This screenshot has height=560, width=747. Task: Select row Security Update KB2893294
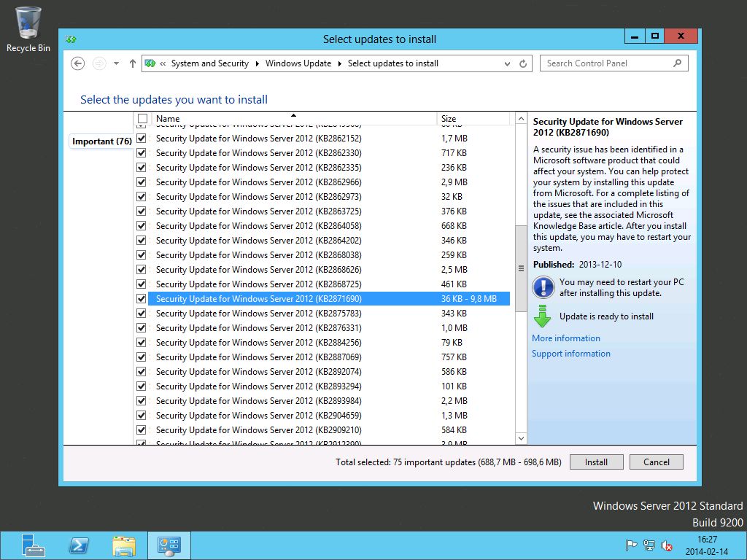click(x=329, y=386)
